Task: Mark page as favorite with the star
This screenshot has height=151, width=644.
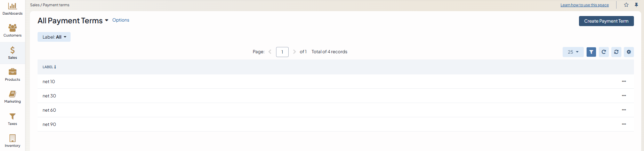Action: pos(626,5)
